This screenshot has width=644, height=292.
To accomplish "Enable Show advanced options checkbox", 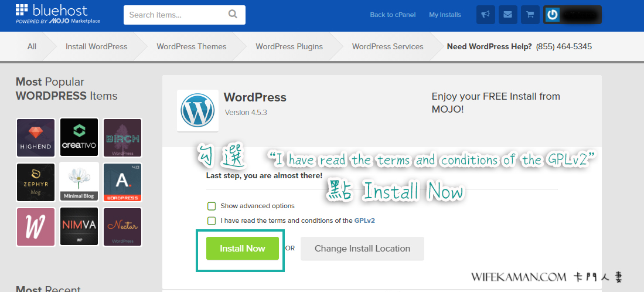I will (212, 206).
